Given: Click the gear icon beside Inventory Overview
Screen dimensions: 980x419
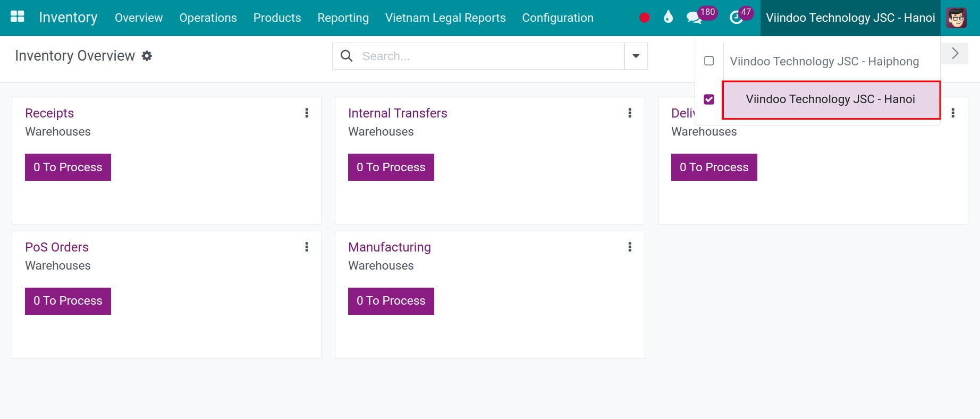Looking at the screenshot, I should [147, 56].
